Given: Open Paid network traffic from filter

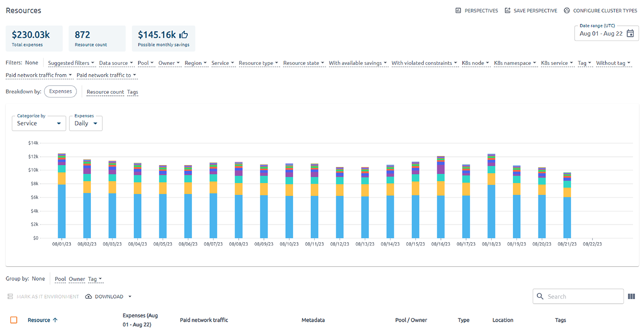Looking at the screenshot, I should coord(39,75).
